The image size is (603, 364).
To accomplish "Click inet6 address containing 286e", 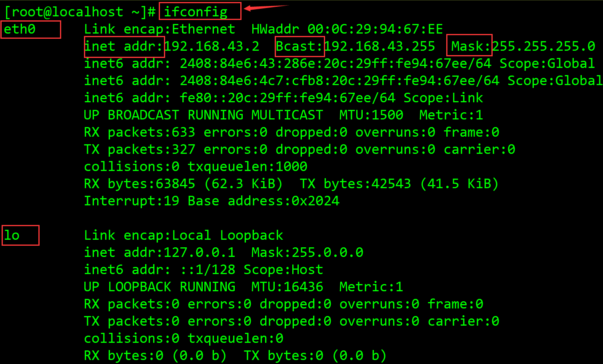I will point(335,64).
